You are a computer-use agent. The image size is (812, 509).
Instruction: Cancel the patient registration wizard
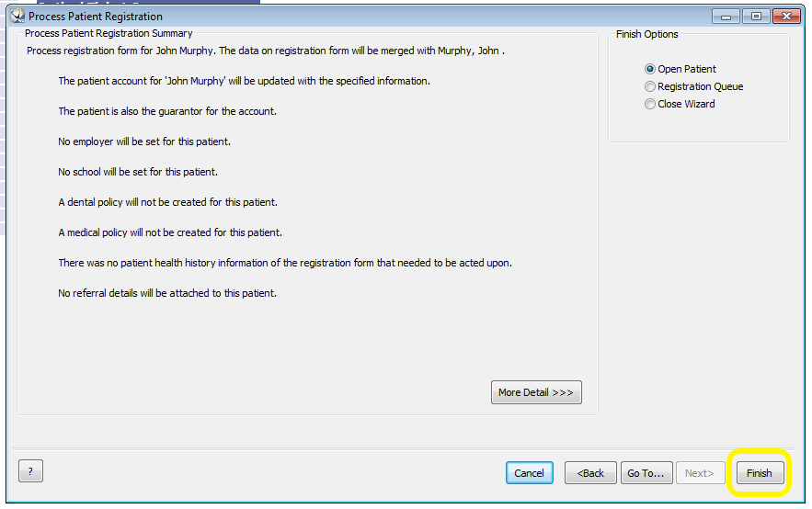[x=530, y=473]
